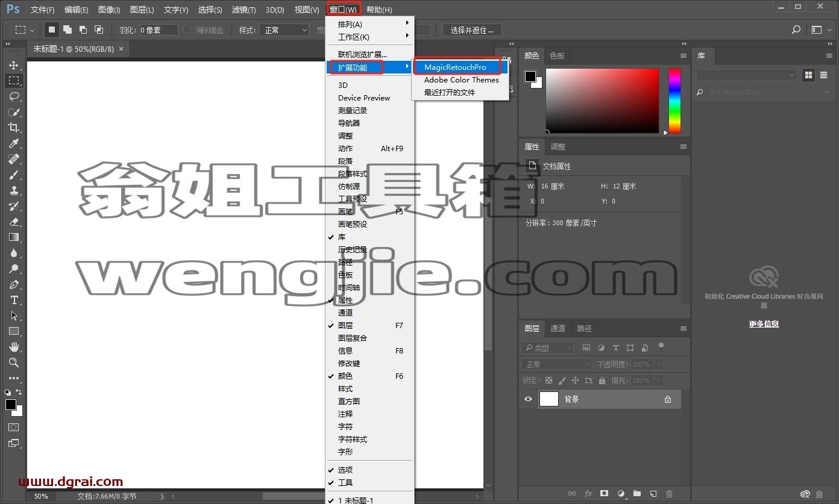
Task: Open the 不透明度 opacity dropdown arrow
Action: point(658,364)
